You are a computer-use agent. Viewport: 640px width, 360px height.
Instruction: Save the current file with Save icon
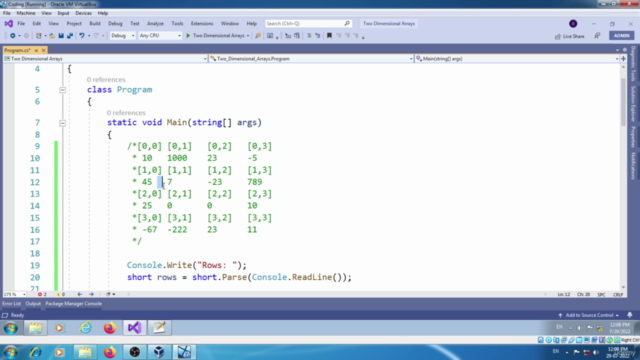point(61,36)
